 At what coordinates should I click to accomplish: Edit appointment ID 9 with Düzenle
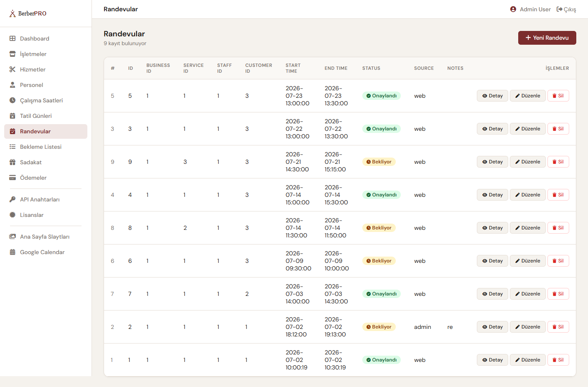527,162
